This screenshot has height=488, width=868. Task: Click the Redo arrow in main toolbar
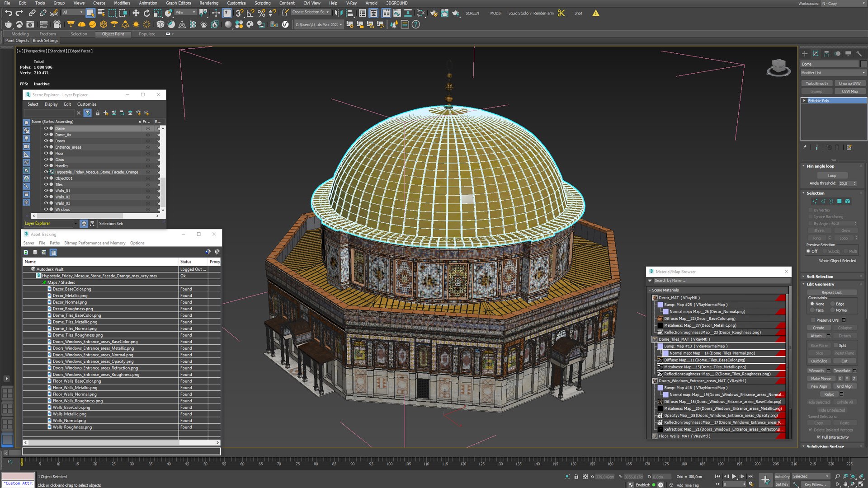pyautogui.click(x=19, y=13)
